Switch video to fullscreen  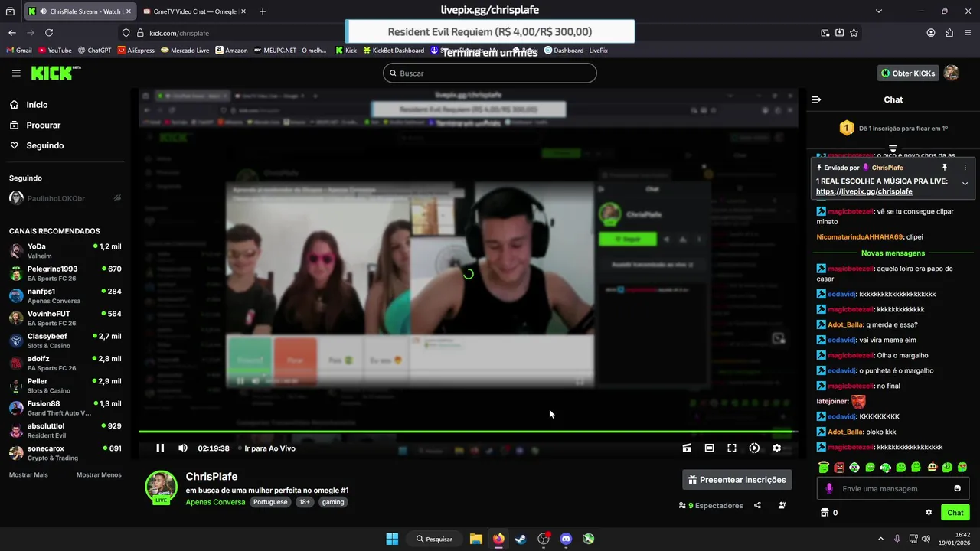pos(732,448)
